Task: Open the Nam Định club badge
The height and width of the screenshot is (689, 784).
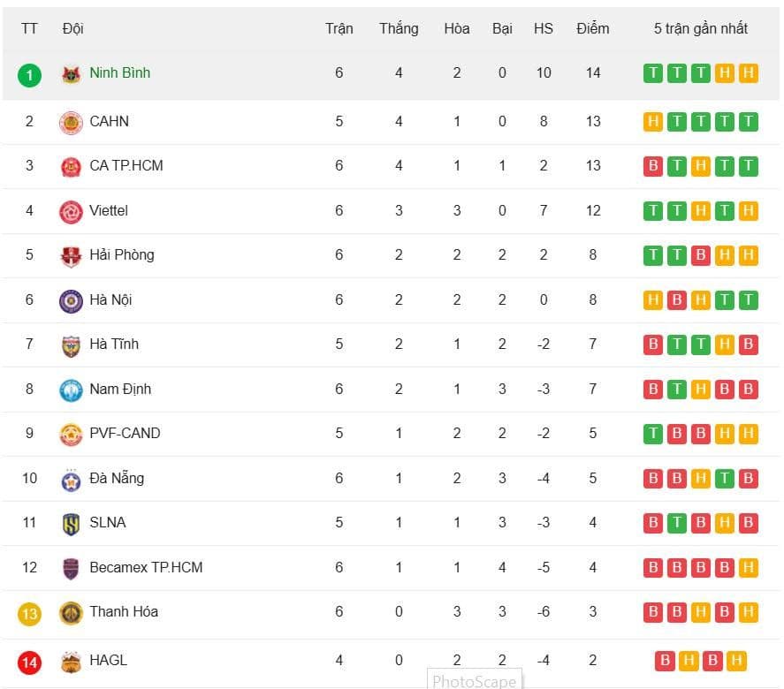Action: pos(70,389)
